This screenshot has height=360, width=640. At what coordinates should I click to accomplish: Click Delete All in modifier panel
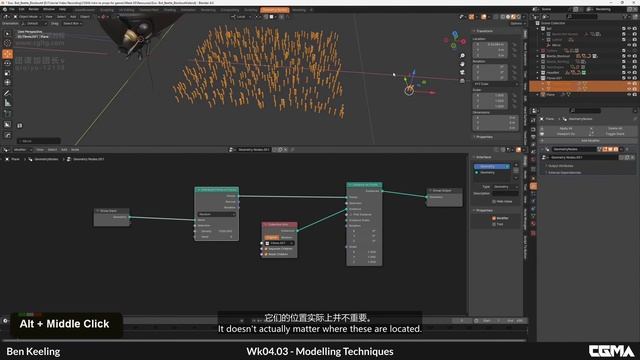614,128
